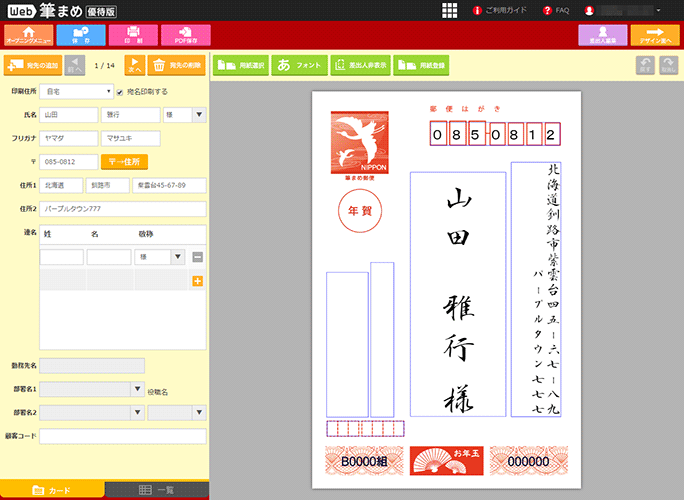Select the vertical address text box
684x500 pixels.
pyautogui.click(x=536, y=289)
